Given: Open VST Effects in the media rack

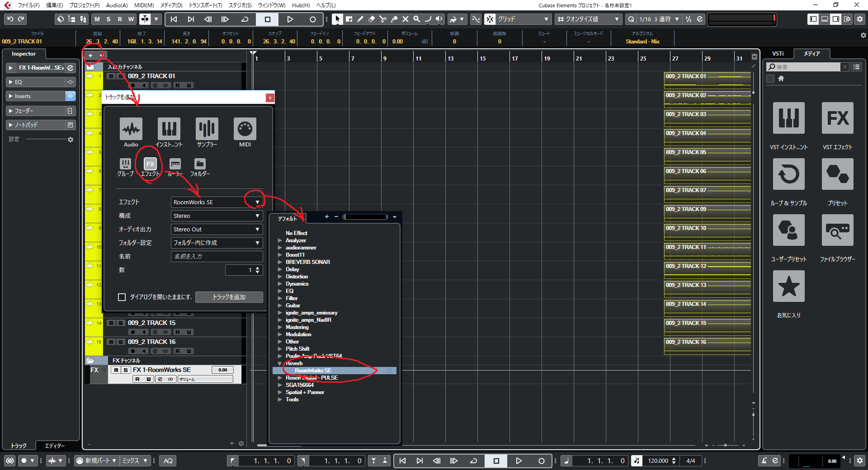Looking at the screenshot, I should 837,118.
